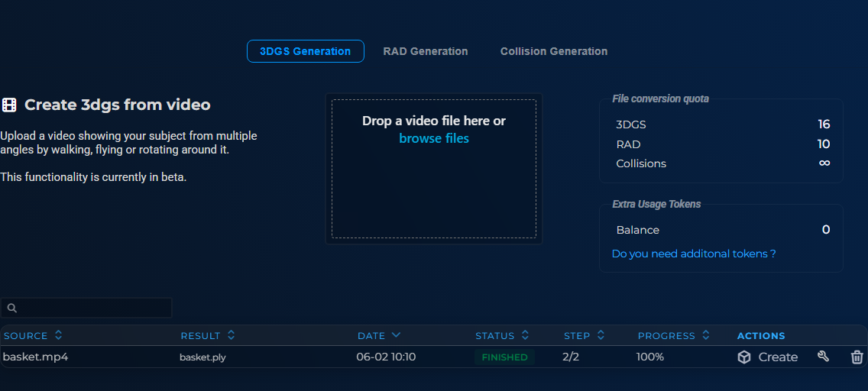The width and height of the screenshot is (868, 391).
Task: Open the Collision Generation tab
Action: 553,51
